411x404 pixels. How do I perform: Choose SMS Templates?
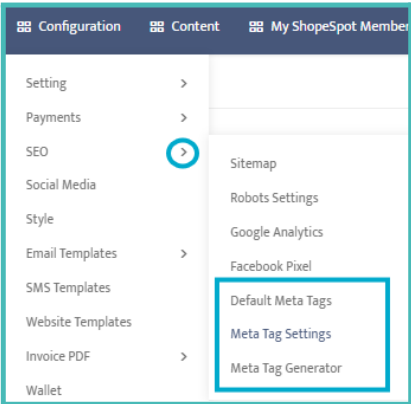(x=68, y=288)
